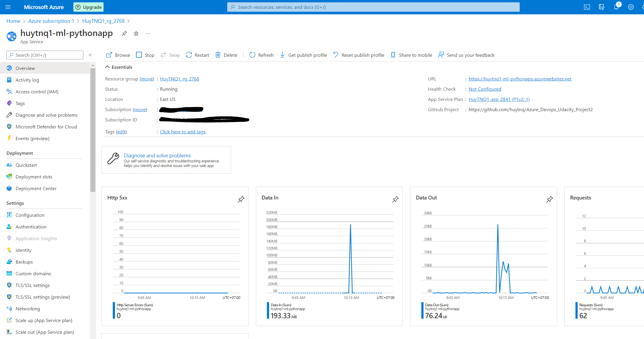Viewport: 644px width, 339px height.
Task: Click the top resource search field
Action: (373, 7)
